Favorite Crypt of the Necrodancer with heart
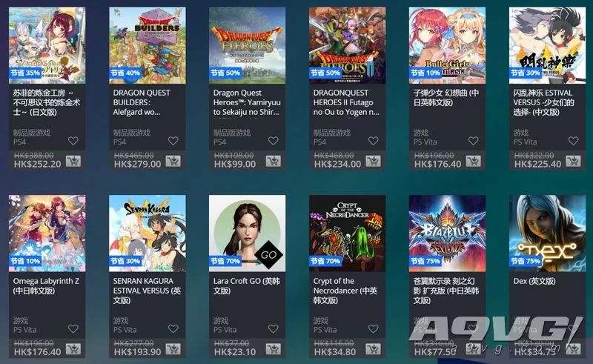This screenshot has width=593, height=364. (x=374, y=329)
